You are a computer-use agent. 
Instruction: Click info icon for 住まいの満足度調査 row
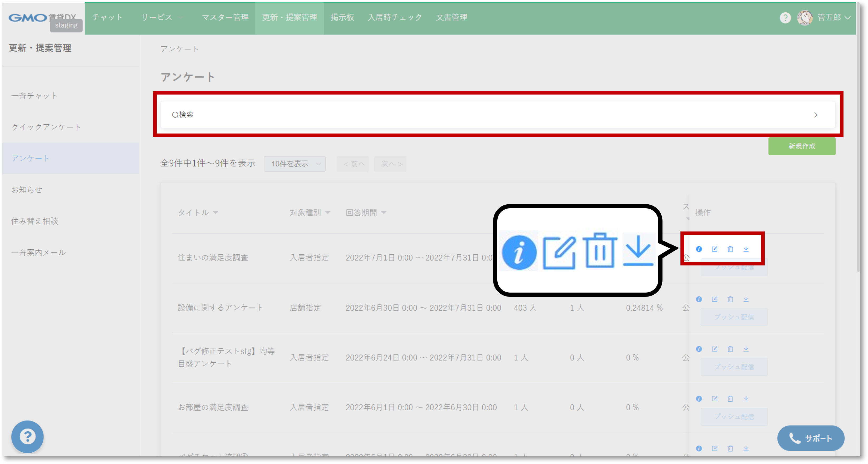(x=699, y=249)
